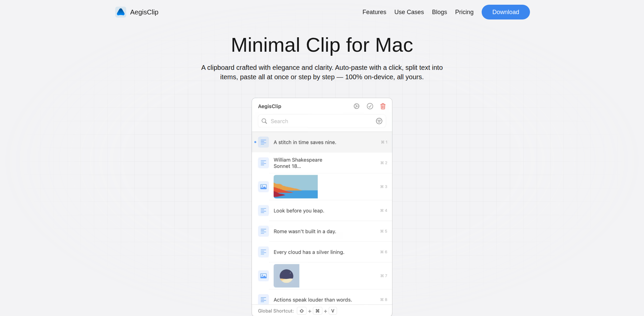
Task: Open the Use Cases nav link
Action: point(409,12)
